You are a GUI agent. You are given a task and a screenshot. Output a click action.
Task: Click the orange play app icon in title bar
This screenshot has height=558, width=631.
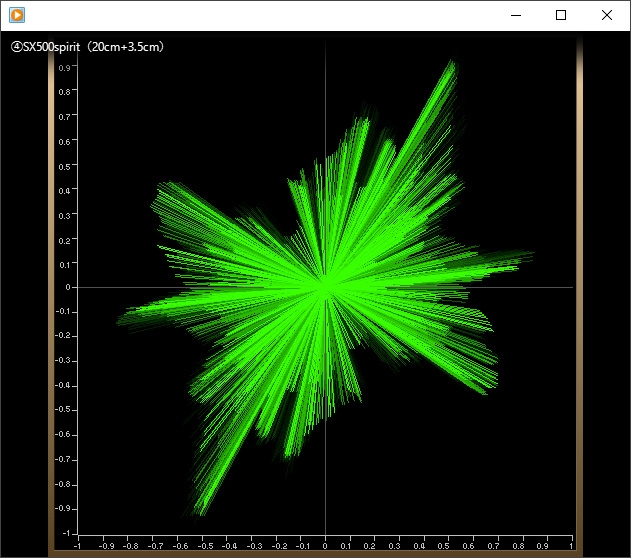pyautogui.click(x=17, y=15)
